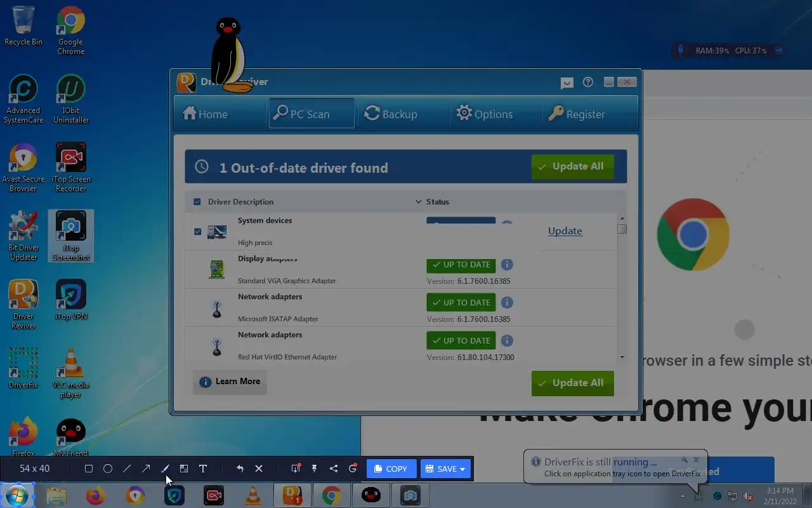This screenshot has height=508, width=812.
Task: Open the Recycle Bin desktop icon
Action: coord(23,25)
